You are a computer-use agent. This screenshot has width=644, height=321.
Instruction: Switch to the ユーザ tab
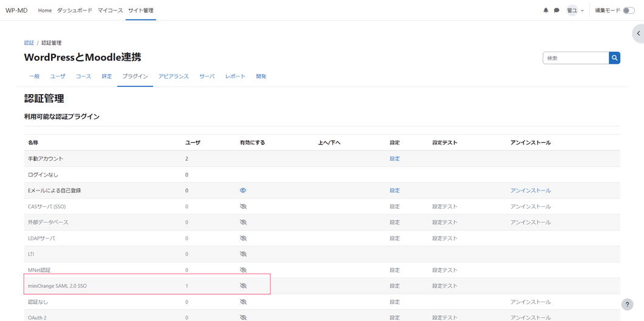58,76
